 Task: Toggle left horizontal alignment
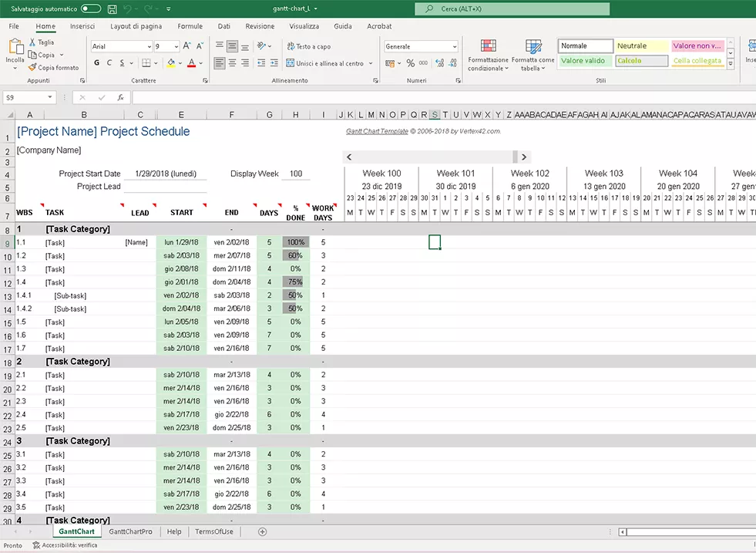coord(220,63)
